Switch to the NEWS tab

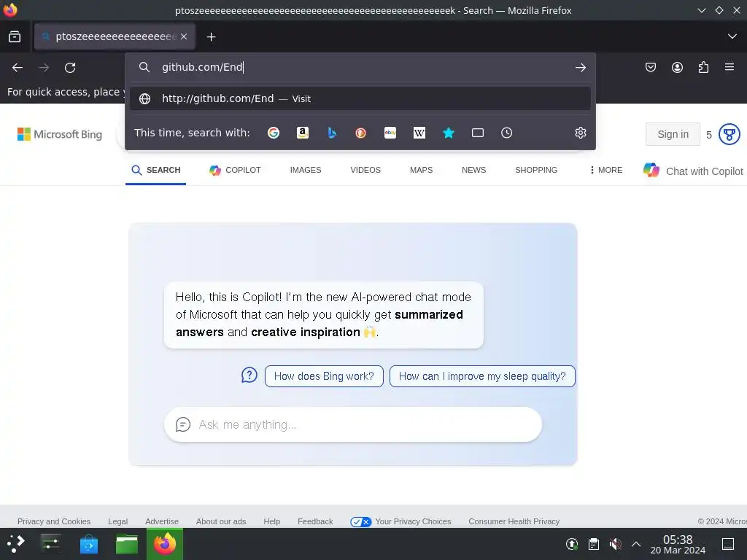[x=473, y=170]
